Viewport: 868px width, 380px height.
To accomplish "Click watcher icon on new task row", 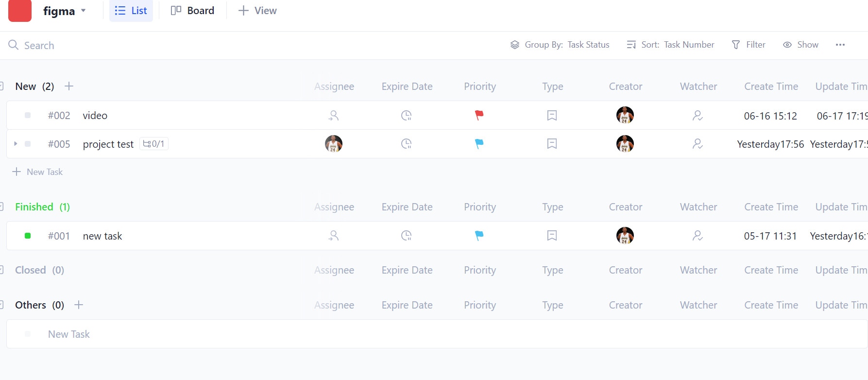I will coord(698,236).
